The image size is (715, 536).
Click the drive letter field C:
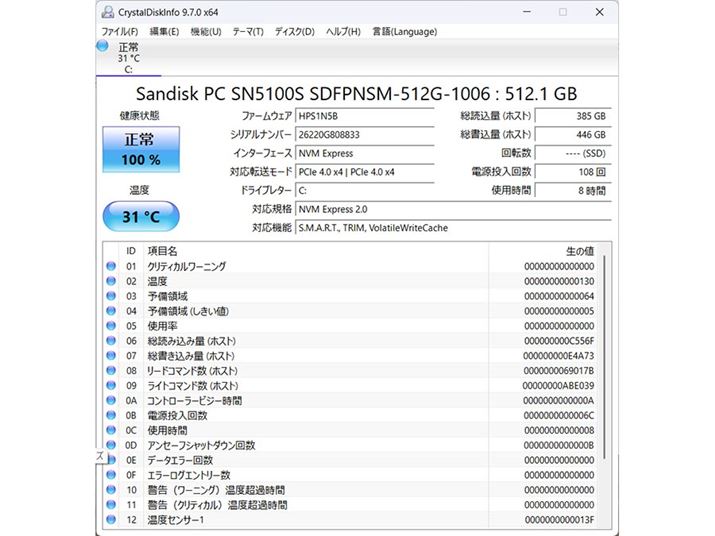click(x=364, y=191)
